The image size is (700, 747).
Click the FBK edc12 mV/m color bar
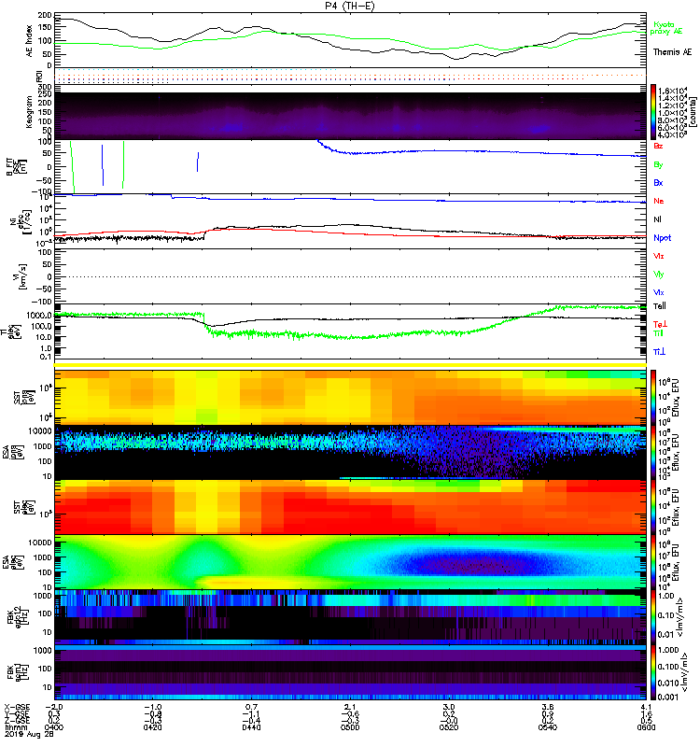[x=653, y=617]
